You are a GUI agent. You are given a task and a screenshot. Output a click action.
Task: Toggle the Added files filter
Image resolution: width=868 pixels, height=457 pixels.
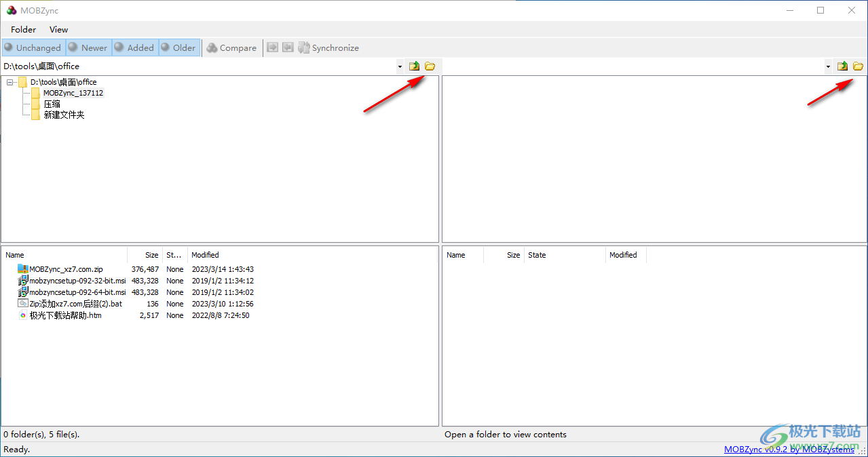134,47
